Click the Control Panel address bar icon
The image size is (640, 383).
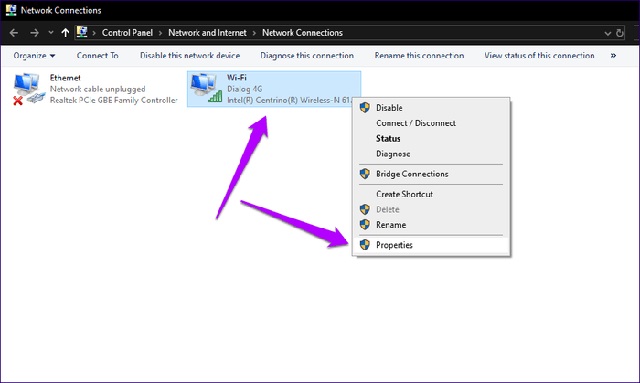[82, 32]
